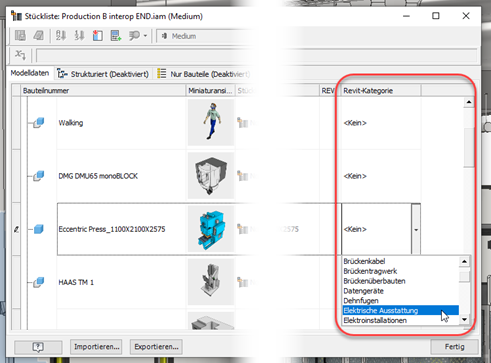Choose Brückenkabel from the category list

pyautogui.click(x=401, y=261)
